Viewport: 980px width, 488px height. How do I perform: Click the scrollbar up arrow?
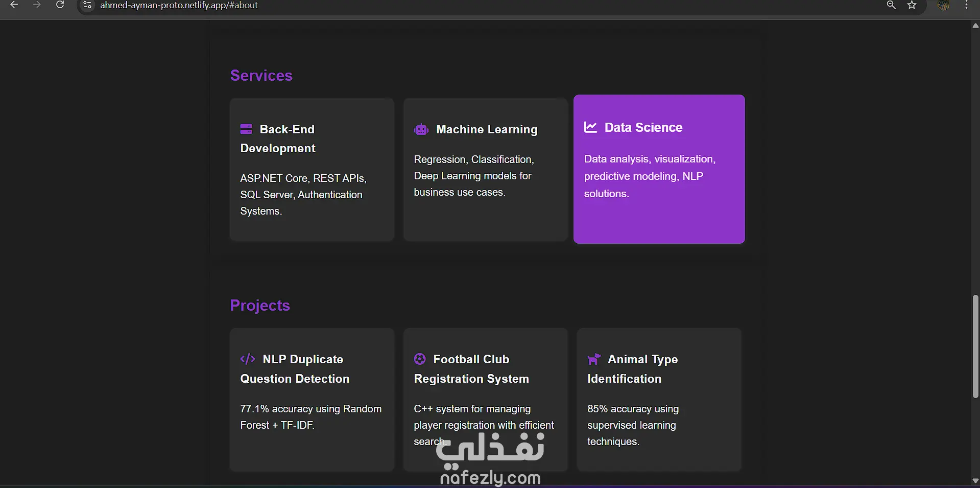tap(975, 26)
